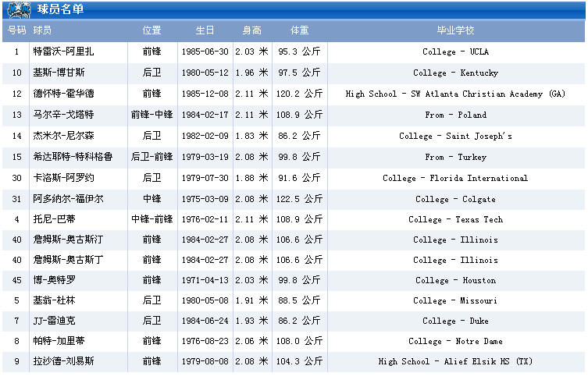Select the 中锋-前锋 position cell

tap(151, 218)
